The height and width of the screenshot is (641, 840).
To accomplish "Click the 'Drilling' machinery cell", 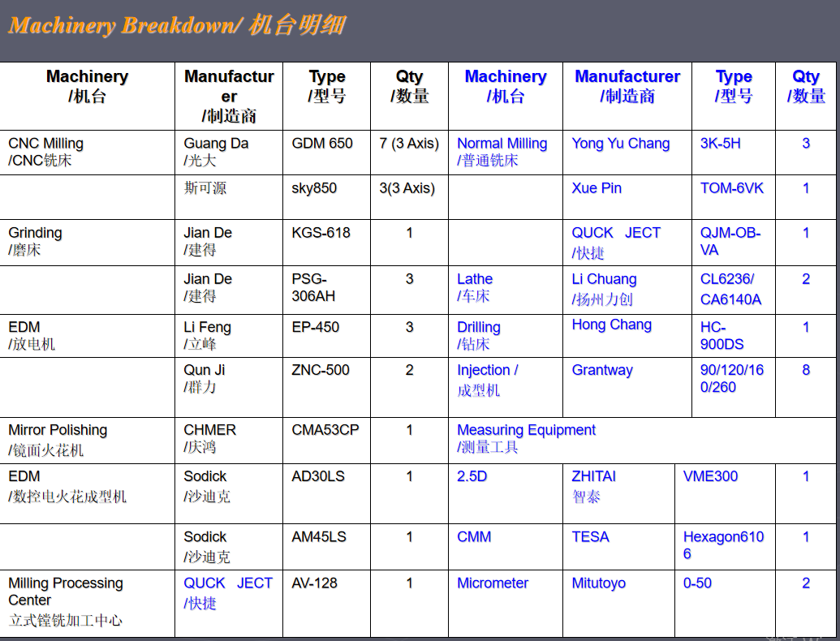I will (x=506, y=336).
